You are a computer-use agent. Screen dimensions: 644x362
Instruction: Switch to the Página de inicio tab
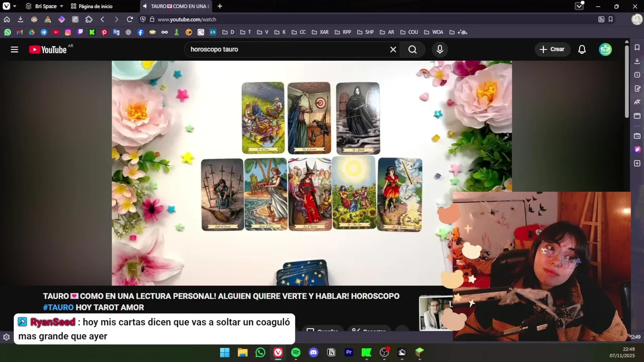point(92,6)
